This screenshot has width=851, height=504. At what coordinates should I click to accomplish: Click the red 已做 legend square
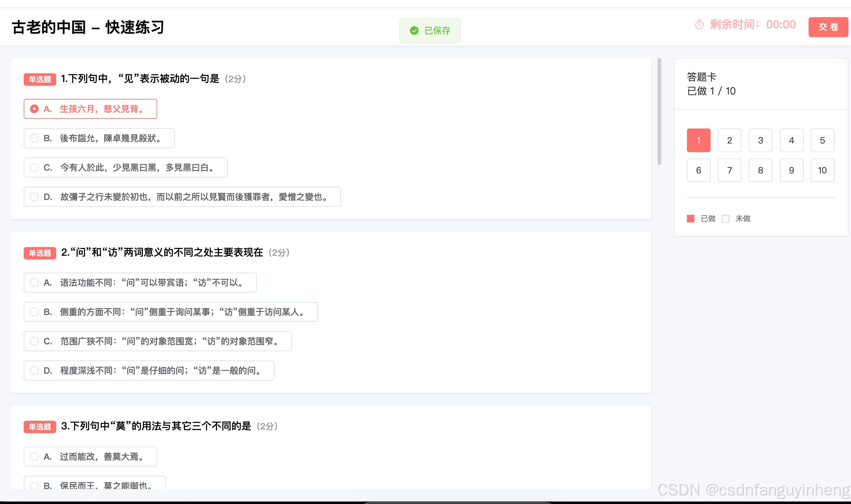[x=690, y=218]
